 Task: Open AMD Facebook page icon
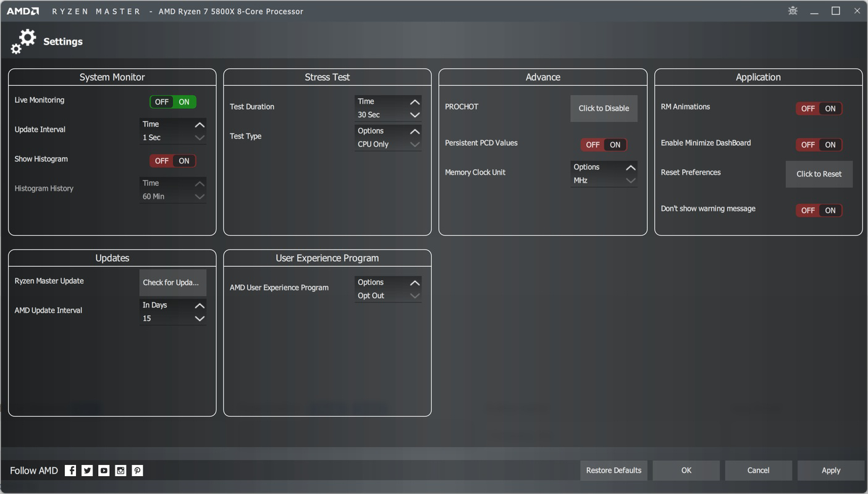click(70, 471)
